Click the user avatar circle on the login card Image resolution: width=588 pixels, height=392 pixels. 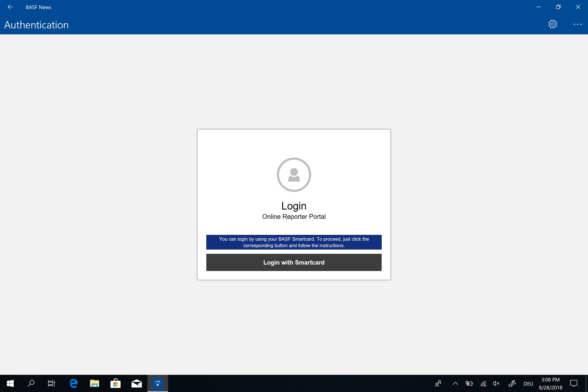(x=294, y=175)
